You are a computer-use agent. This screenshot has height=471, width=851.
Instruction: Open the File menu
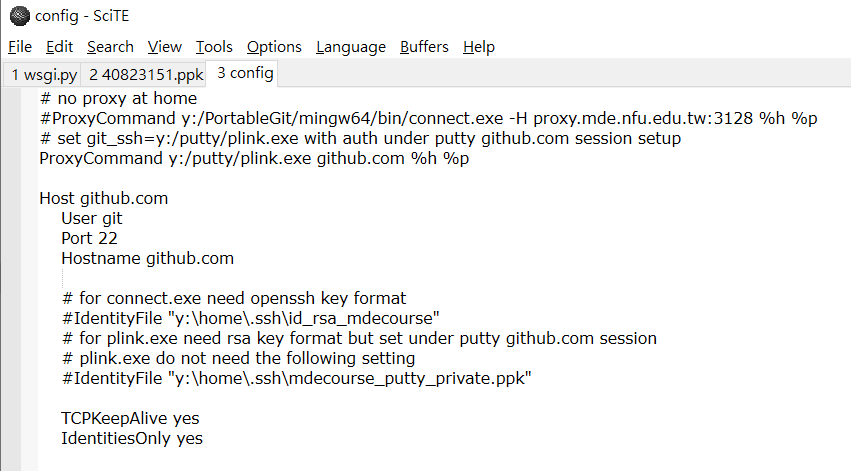coord(20,47)
